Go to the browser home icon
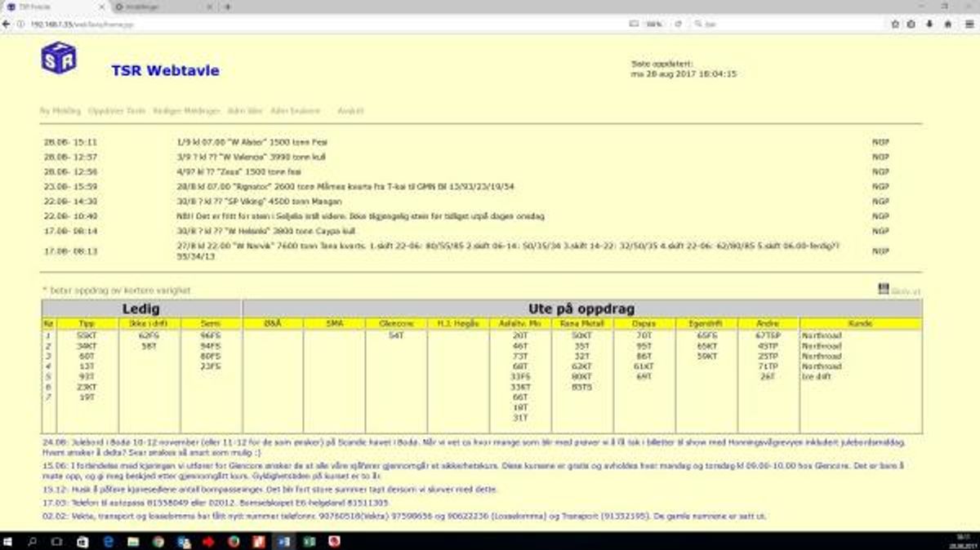This screenshot has height=550, width=980. pos(947,24)
